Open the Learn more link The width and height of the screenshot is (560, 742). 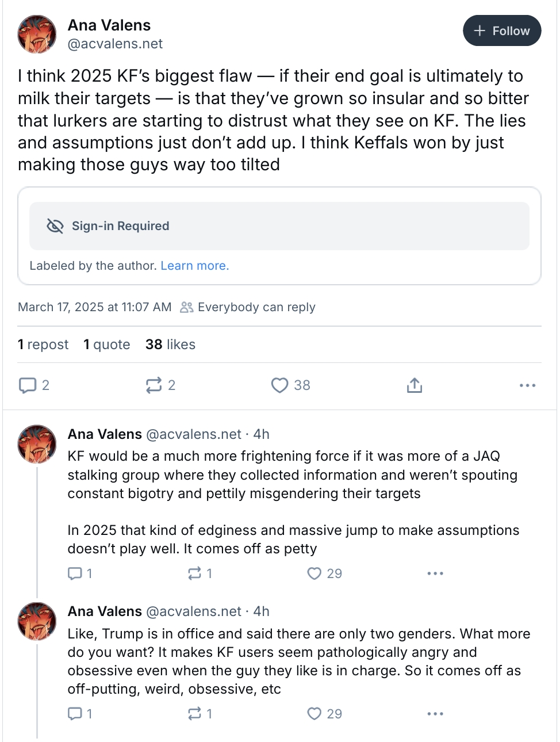coord(194,266)
